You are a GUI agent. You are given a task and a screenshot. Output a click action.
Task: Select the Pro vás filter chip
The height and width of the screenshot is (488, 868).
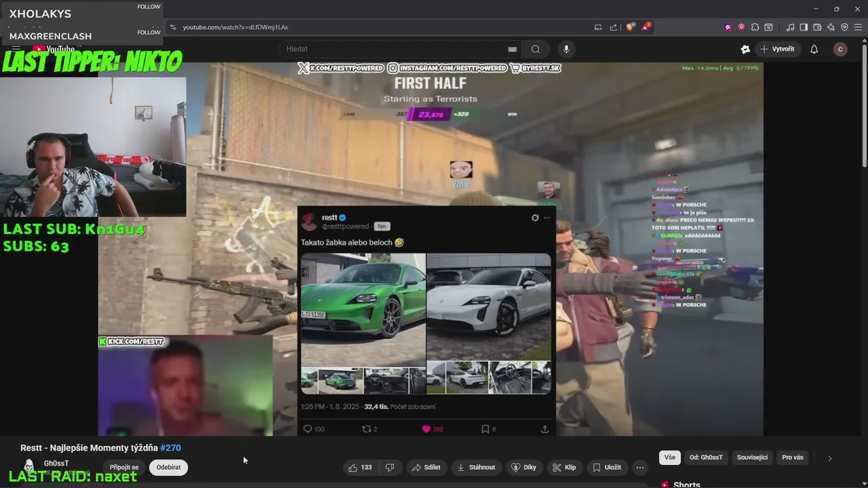click(x=793, y=457)
